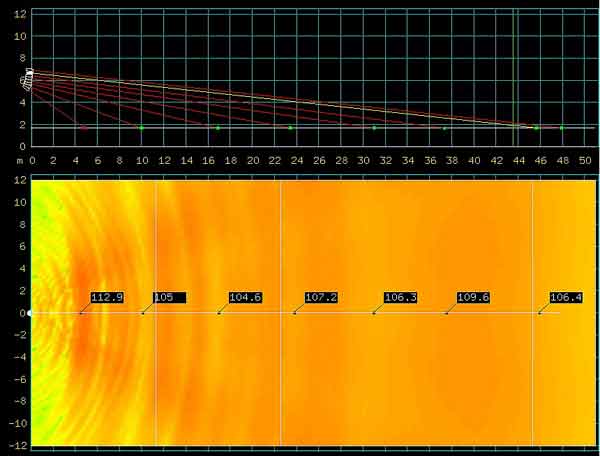This screenshot has width=600, height=456.
Task: Select green listener marker at 48 m
Action: click(x=561, y=128)
